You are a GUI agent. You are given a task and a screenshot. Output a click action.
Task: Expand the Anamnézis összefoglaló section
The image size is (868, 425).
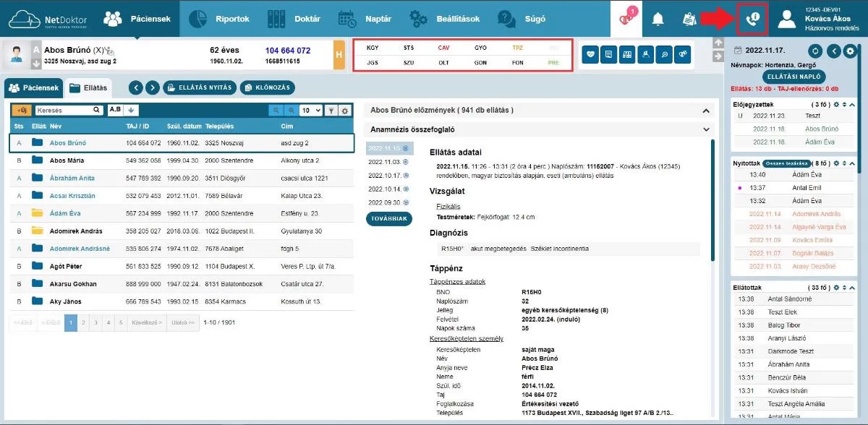tap(707, 129)
